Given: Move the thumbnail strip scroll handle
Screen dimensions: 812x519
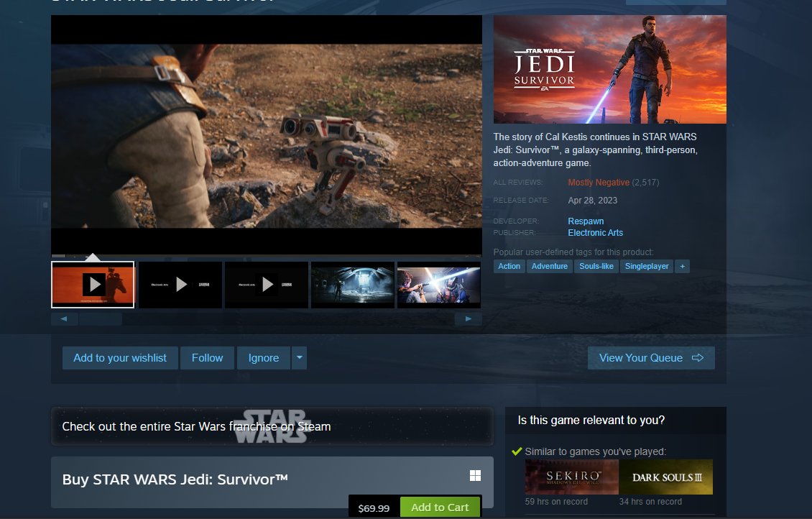Looking at the screenshot, I should (101, 318).
